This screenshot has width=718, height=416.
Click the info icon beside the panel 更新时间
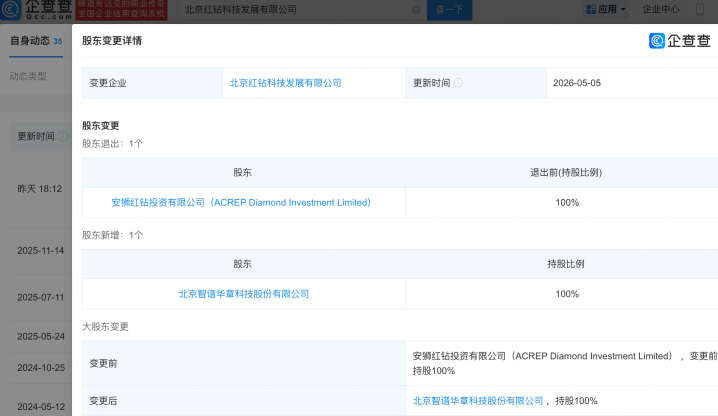click(x=458, y=83)
